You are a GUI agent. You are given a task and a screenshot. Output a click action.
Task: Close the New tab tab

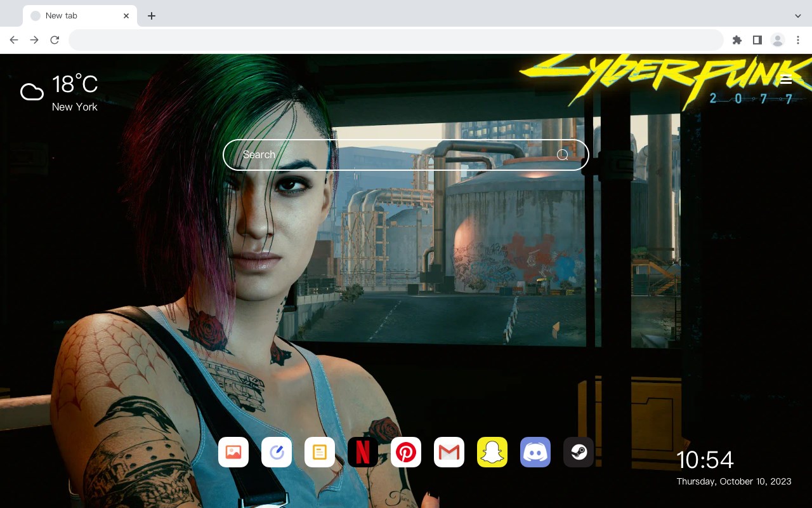(126, 16)
